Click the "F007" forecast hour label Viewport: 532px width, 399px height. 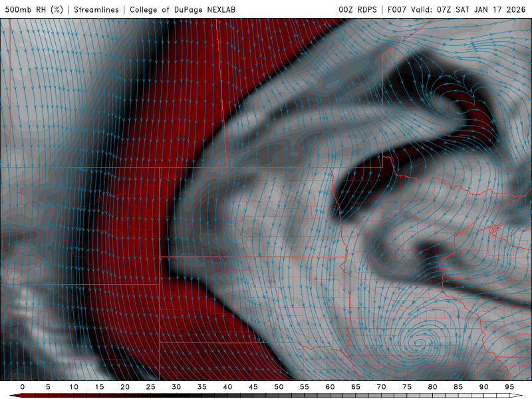pos(397,9)
